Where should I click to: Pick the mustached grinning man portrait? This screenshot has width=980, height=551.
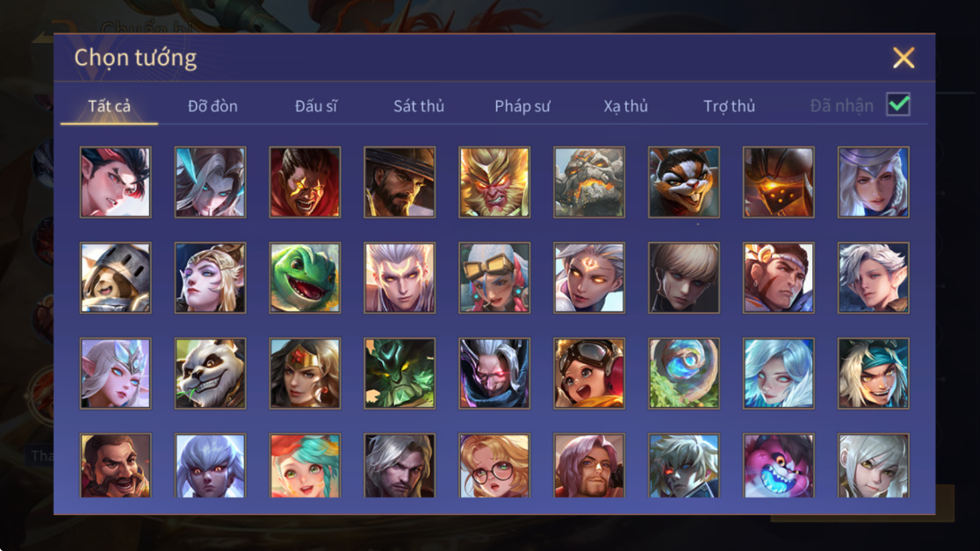pyautogui.click(x=116, y=465)
